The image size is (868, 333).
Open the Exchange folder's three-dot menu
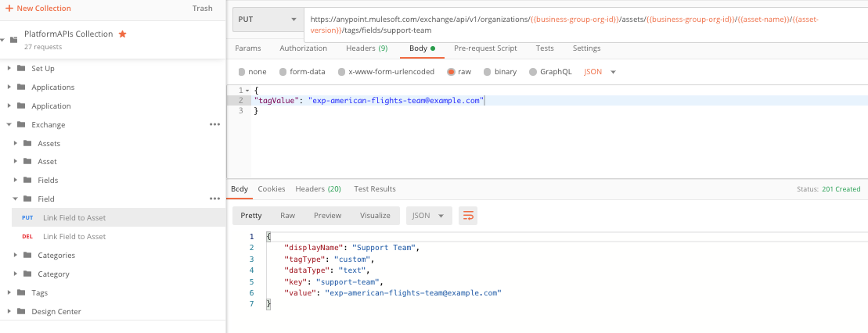(214, 124)
